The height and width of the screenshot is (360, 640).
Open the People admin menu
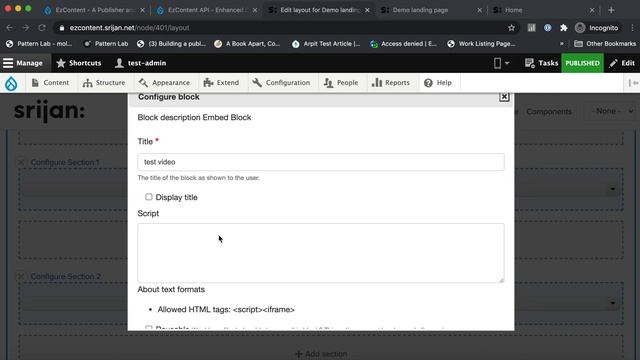tap(341, 82)
